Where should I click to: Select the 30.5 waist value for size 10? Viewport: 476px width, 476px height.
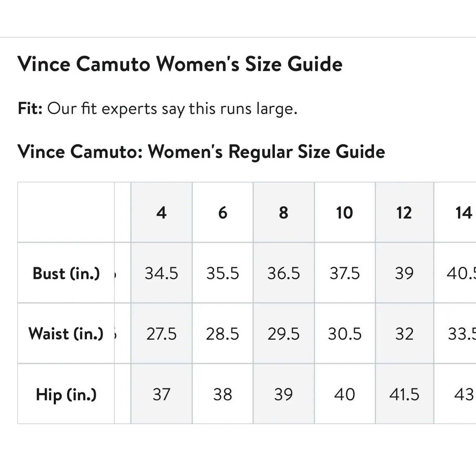coord(344,334)
